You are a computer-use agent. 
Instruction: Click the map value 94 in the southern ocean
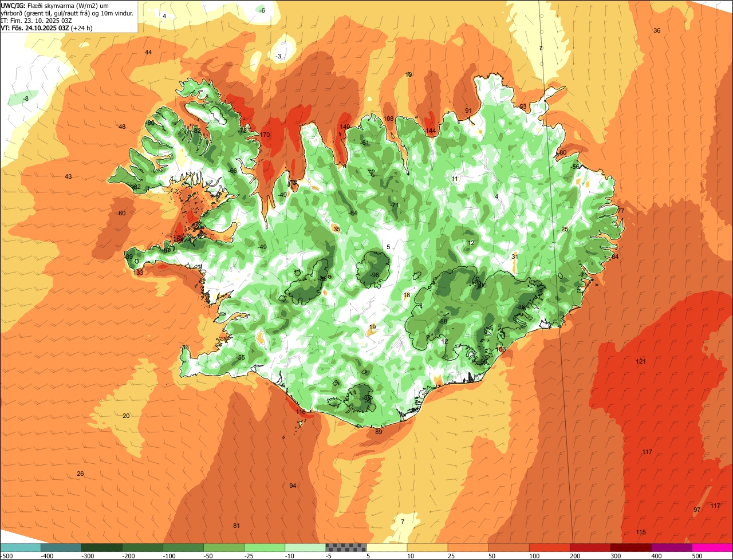(293, 486)
